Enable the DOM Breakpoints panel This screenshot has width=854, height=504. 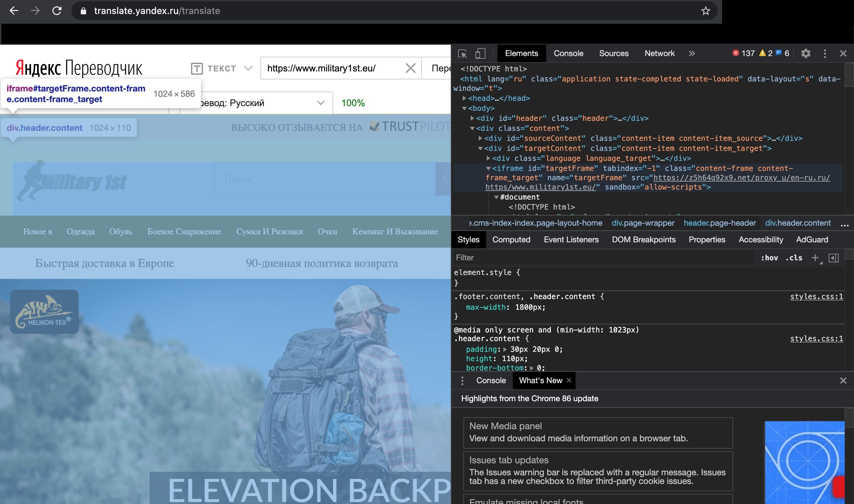pyautogui.click(x=643, y=239)
